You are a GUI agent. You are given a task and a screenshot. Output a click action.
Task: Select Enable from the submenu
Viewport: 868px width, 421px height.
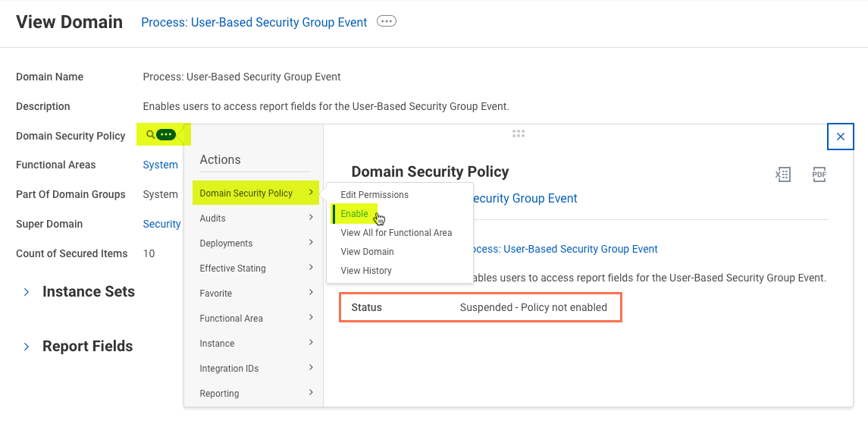click(x=354, y=214)
